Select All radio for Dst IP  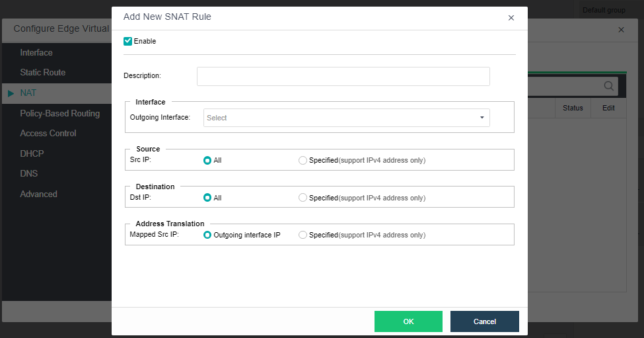click(207, 198)
